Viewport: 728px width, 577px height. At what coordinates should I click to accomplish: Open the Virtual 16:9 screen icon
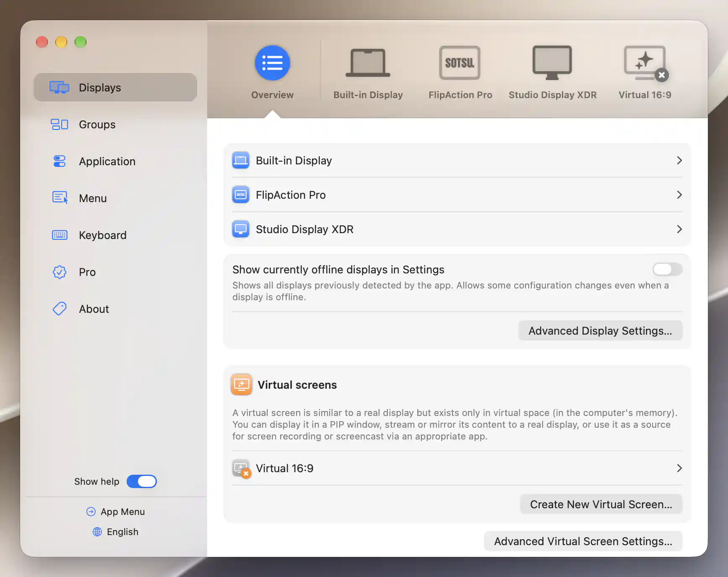click(645, 63)
